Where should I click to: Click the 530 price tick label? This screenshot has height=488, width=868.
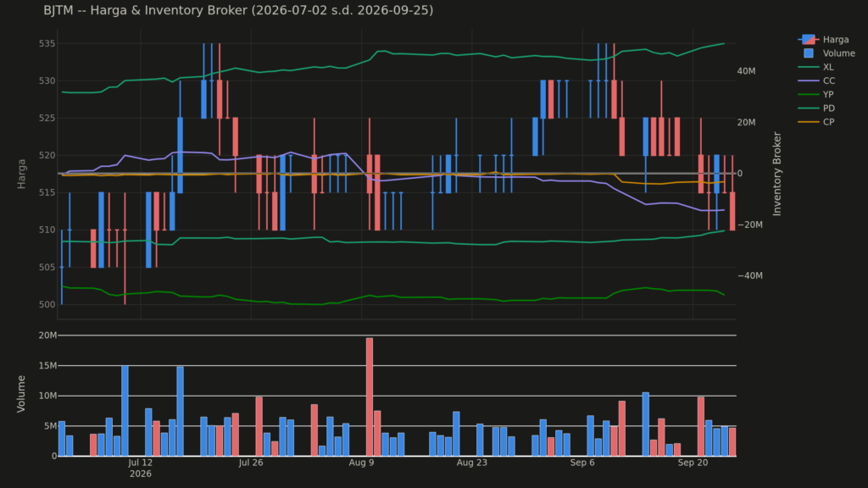47,80
